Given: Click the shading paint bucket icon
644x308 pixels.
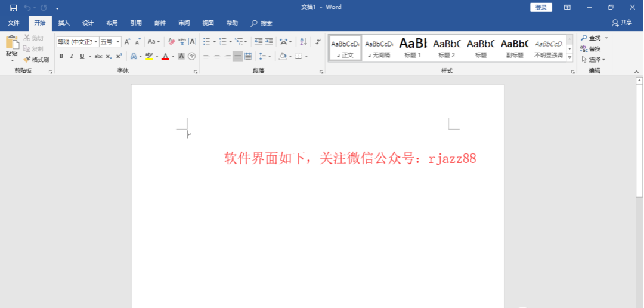Looking at the screenshot, I should point(283,56).
